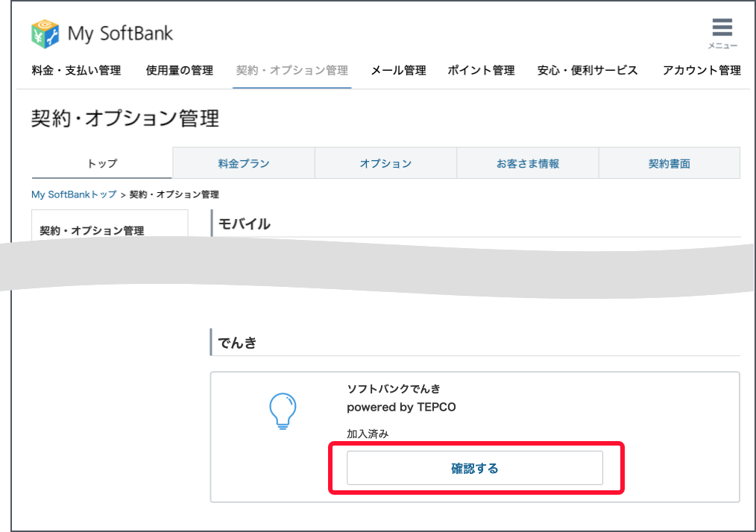
Task: Open アカウント管理 menu
Action: (x=702, y=70)
